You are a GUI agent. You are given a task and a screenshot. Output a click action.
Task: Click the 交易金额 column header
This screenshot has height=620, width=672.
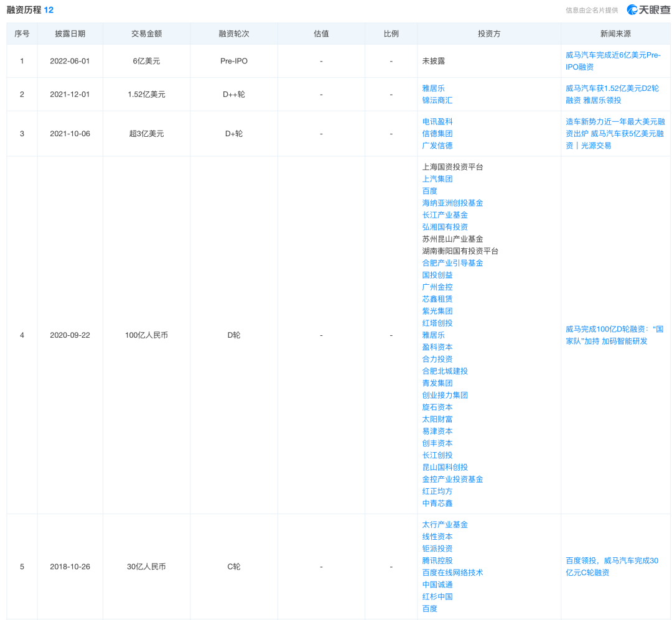click(147, 34)
